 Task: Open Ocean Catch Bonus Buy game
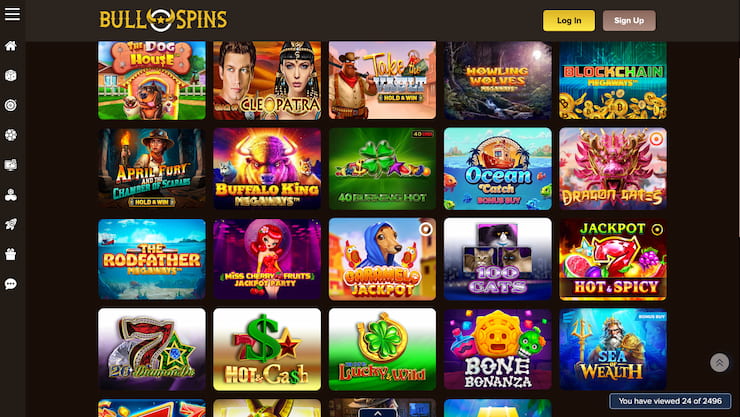tap(497, 168)
